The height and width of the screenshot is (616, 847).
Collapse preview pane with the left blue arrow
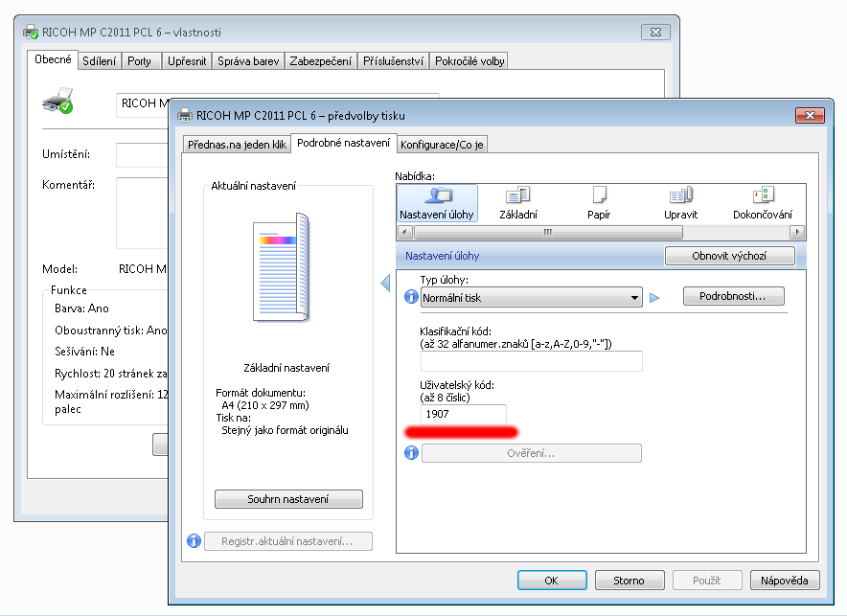385,283
